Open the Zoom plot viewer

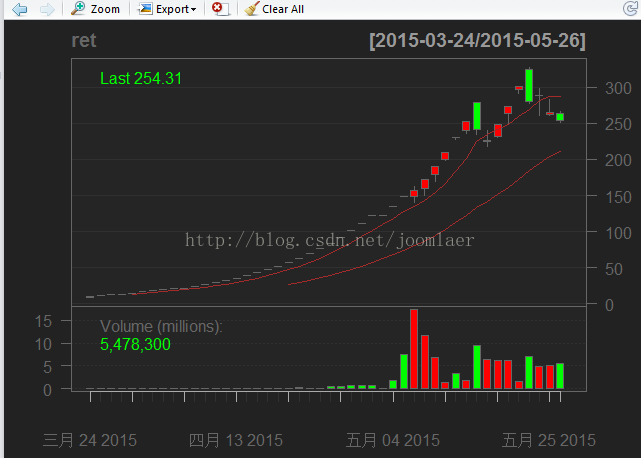point(95,9)
